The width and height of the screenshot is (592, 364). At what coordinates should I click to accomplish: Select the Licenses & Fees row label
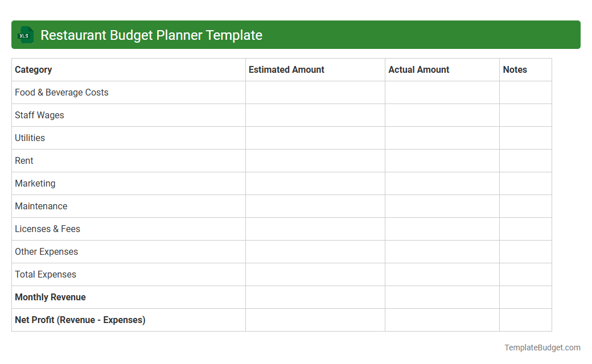(47, 229)
